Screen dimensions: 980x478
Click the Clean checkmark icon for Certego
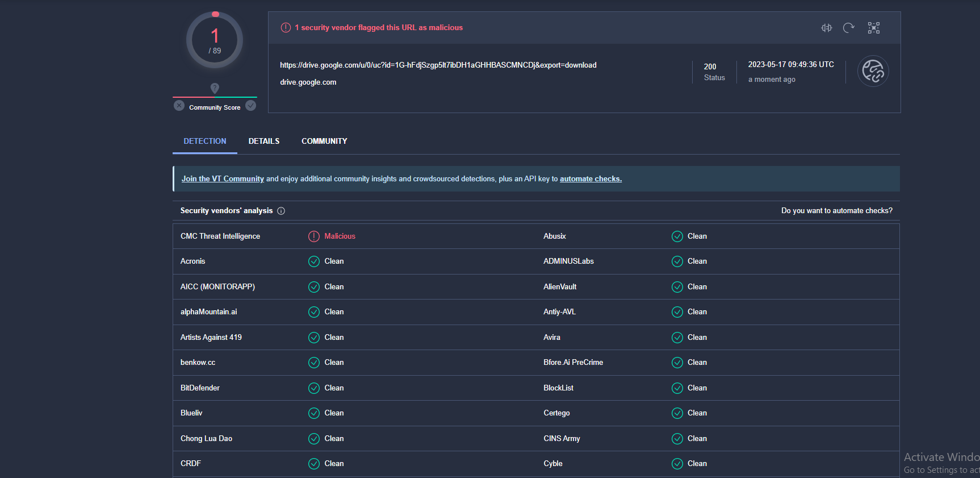677,413
